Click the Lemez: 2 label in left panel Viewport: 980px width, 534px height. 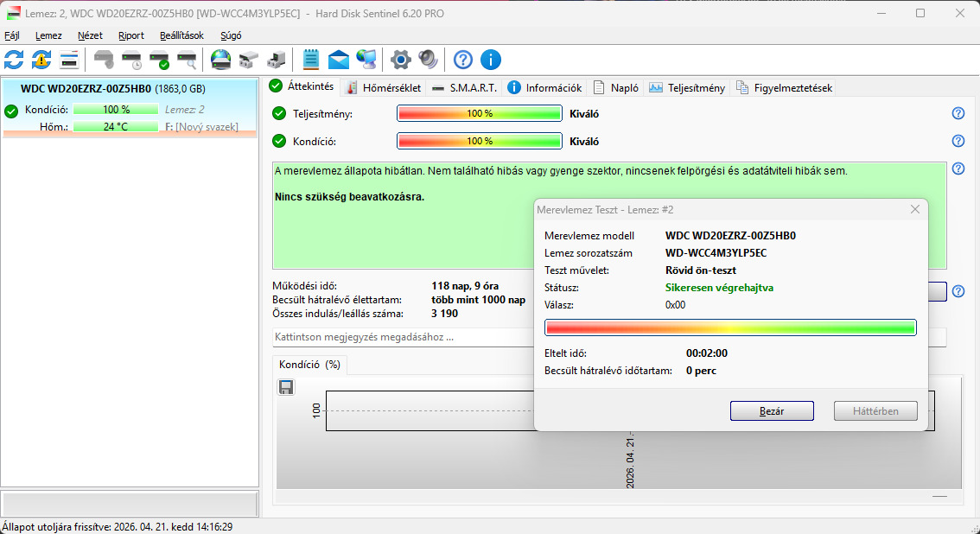(x=184, y=109)
